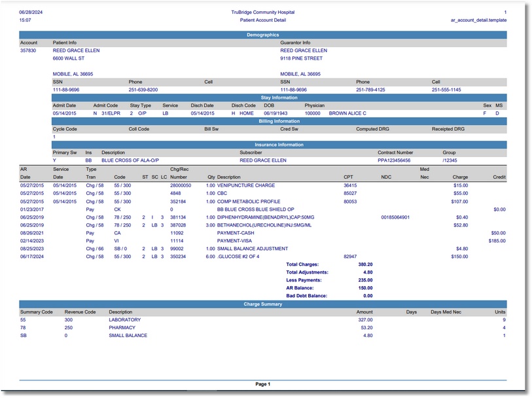The image size is (532, 398).
Task: Click the group value /12345
Action: pyautogui.click(x=450, y=160)
